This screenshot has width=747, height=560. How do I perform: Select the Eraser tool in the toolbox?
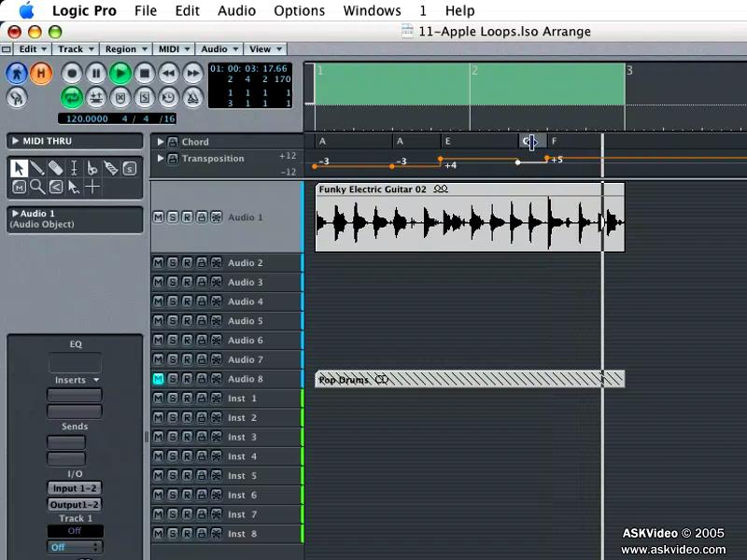56,169
